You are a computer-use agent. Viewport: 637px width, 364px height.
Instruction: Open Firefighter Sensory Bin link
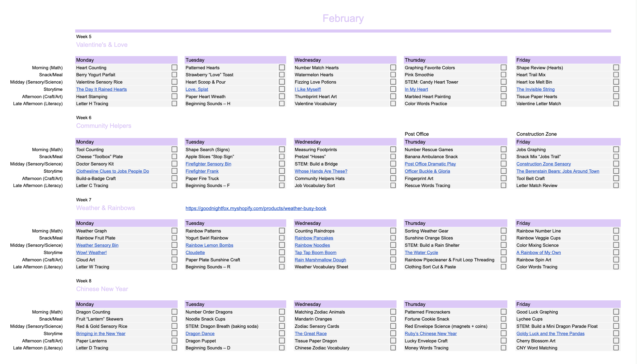[208, 164]
